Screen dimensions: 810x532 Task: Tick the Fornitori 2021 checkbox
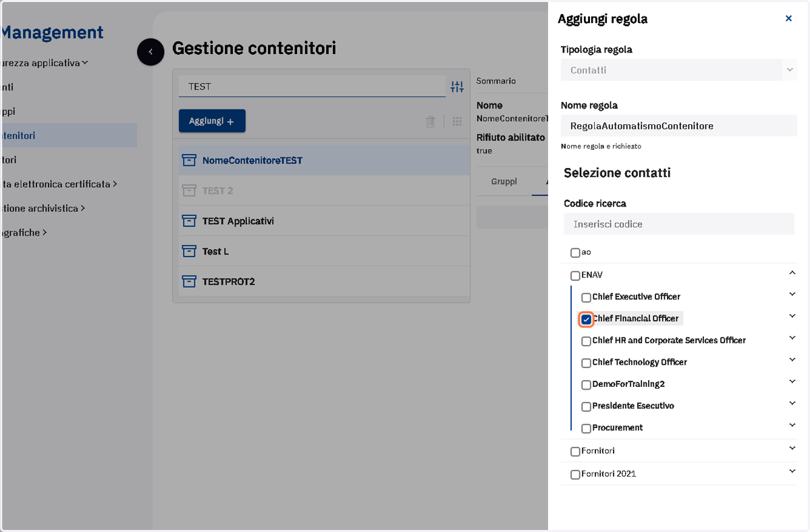[575, 475]
